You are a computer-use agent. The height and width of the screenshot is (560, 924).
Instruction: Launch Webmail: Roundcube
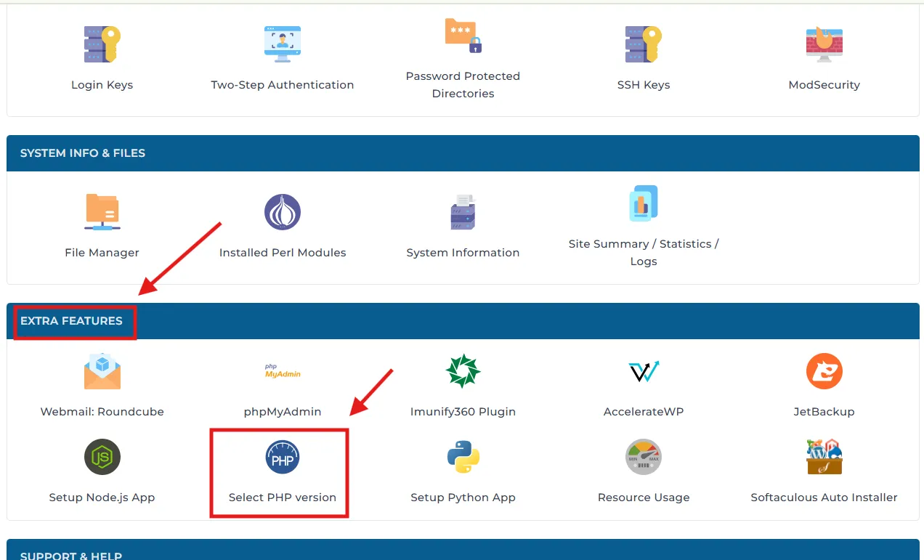click(x=102, y=371)
